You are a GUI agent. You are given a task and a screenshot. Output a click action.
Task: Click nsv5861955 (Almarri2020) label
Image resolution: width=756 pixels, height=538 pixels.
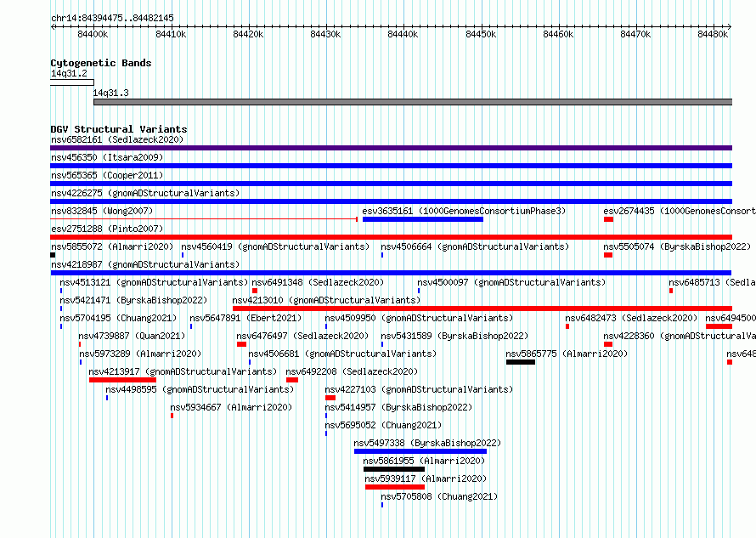424,461
